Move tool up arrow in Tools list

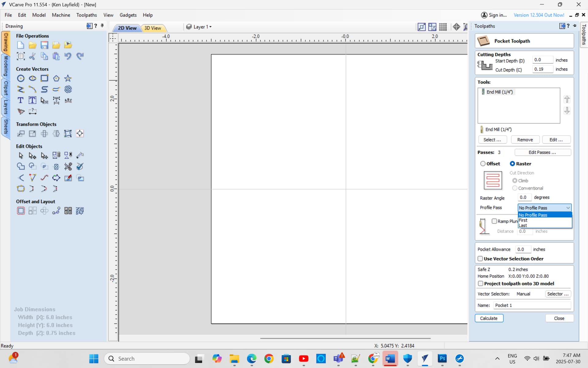[x=567, y=99]
